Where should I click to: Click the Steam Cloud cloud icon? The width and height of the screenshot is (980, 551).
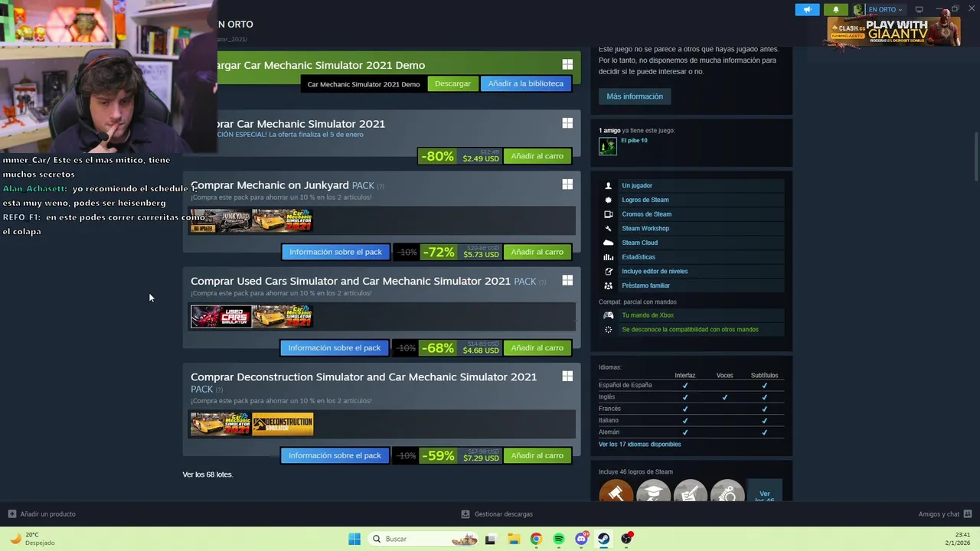pos(609,243)
